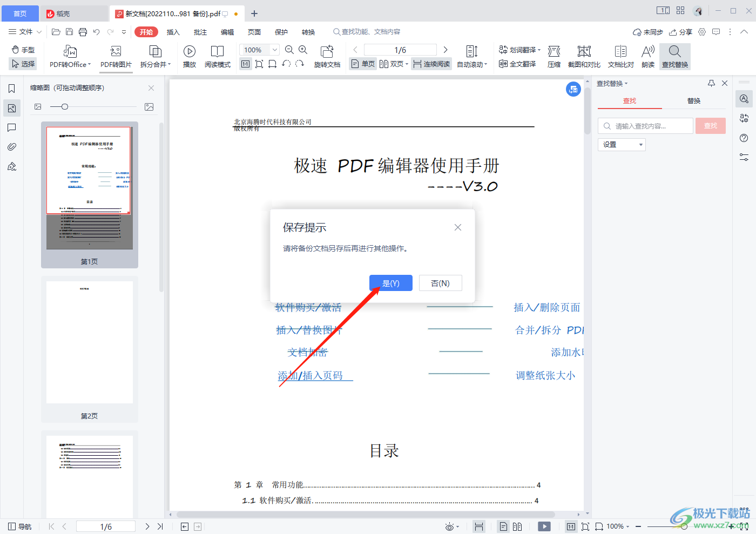Viewport: 756px width, 534px height.
Task: Launch 截图对比 screenshot compare tool
Action: pyautogui.click(x=584, y=56)
